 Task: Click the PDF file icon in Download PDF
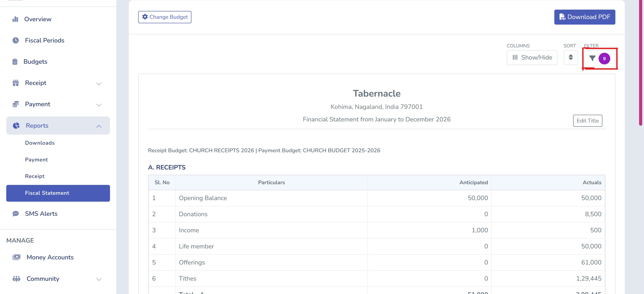(562, 17)
